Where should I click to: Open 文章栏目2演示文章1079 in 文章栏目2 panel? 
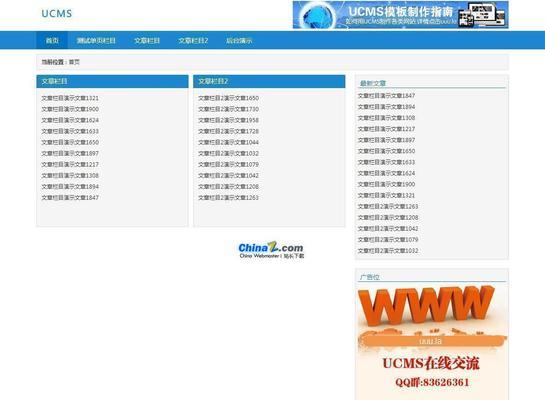[228, 164]
